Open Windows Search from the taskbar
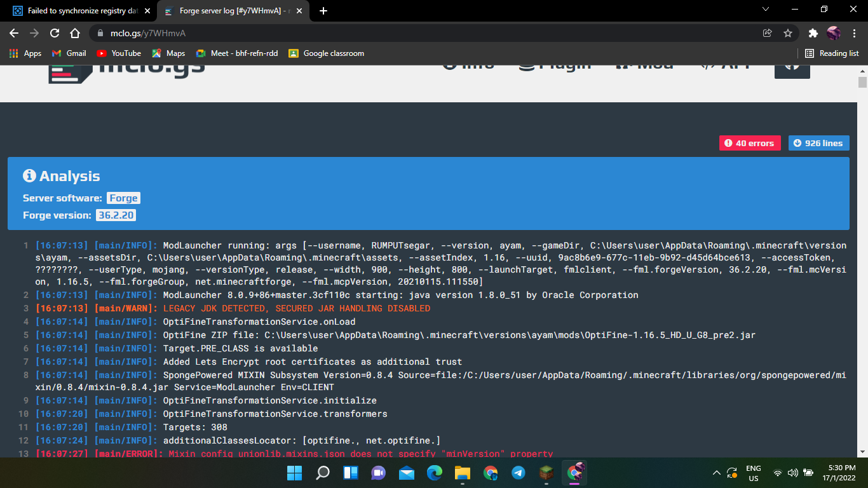This screenshot has width=868, height=488. pyautogui.click(x=323, y=473)
